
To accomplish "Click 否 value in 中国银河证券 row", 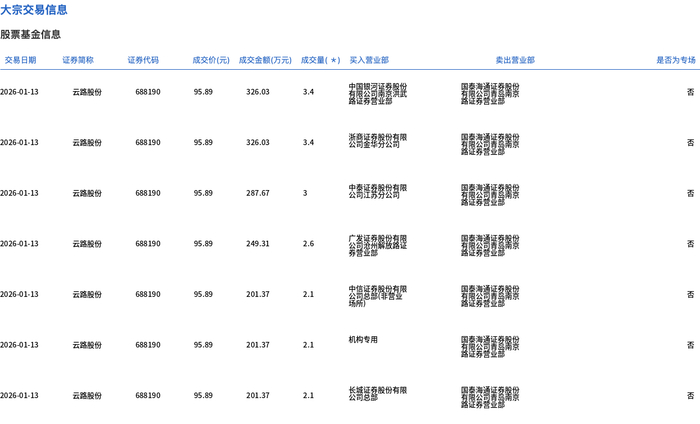I will point(690,92).
